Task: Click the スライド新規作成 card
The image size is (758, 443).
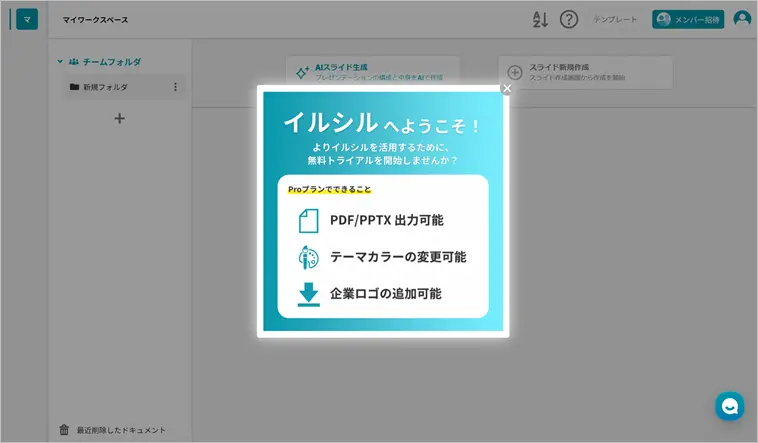Action: (585, 72)
